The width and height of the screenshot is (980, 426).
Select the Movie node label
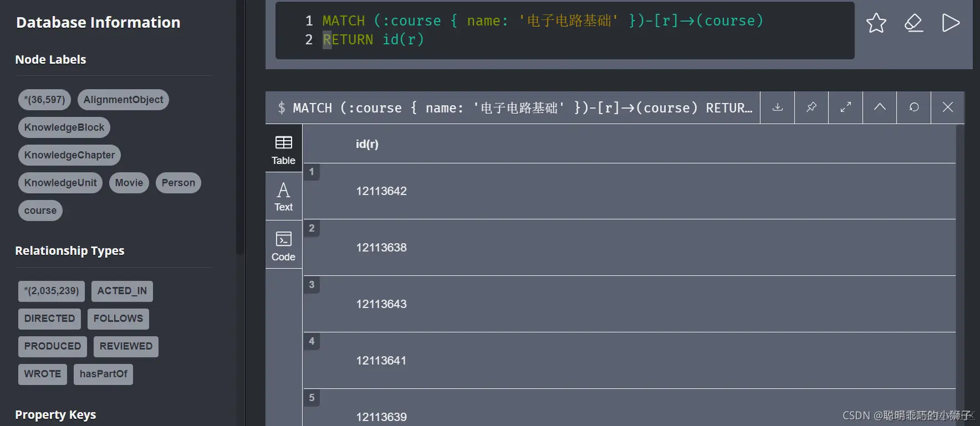point(129,183)
